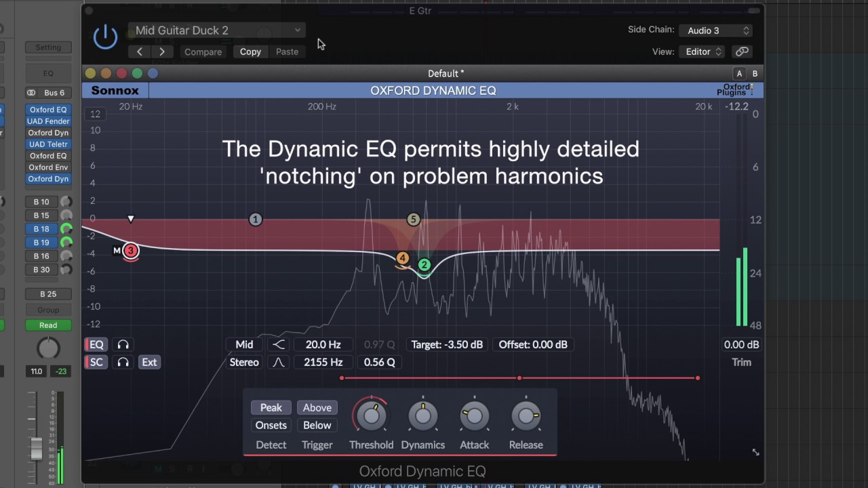Screen dimensions: 868x488
Task: Enable the Ext external sidechain button
Action: pos(149,362)
